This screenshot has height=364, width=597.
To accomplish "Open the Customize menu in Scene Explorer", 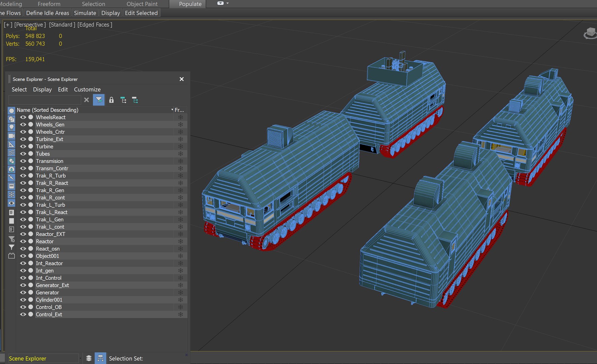I will click(87, 89).
